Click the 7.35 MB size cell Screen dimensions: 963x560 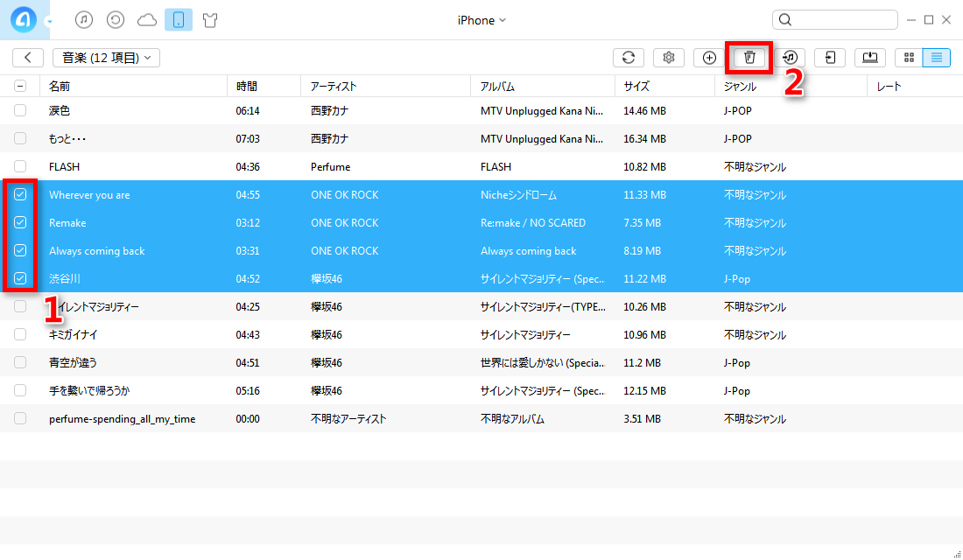point(643,223)
